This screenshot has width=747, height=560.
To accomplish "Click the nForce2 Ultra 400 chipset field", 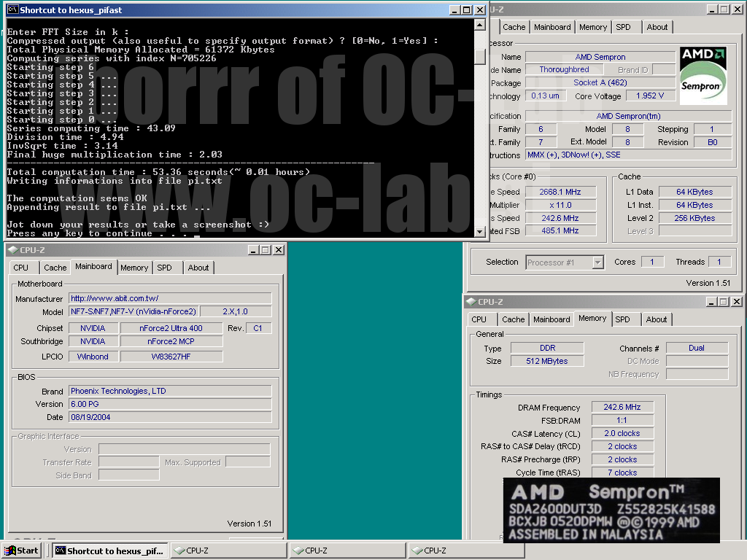I will click(x=171, y=328).
